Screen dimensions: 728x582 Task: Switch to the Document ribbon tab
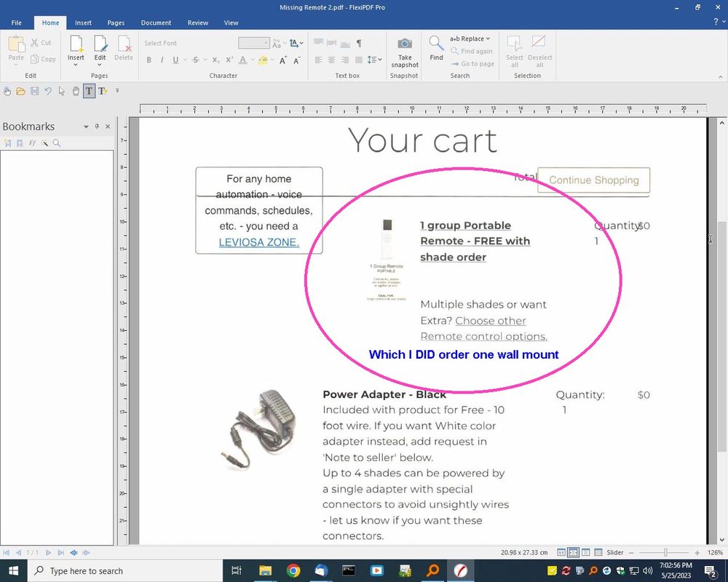tap(156, 23)
